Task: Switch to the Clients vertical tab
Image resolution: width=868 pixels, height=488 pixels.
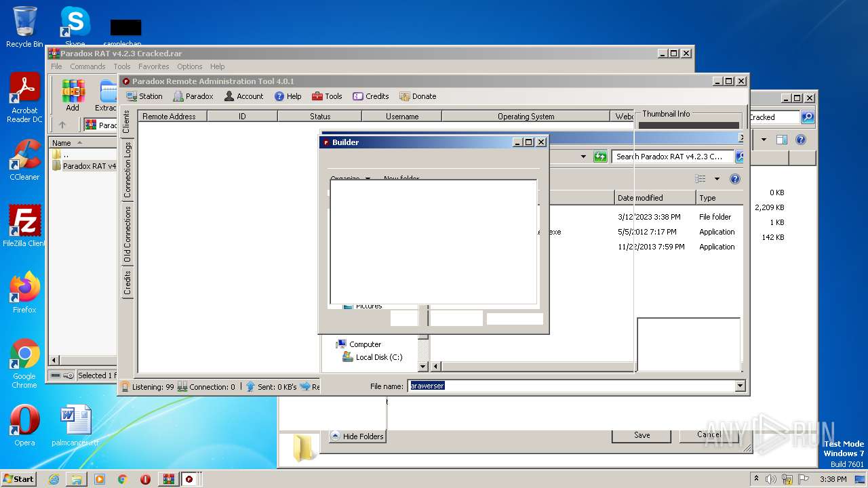Action: [x=126, y=121]
